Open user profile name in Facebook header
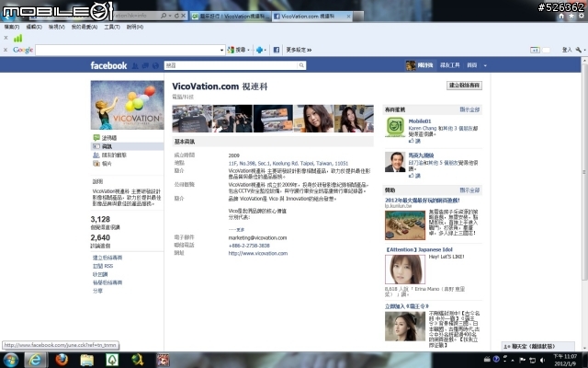Screen dimensions: 588x368 (x=425, y=65)
